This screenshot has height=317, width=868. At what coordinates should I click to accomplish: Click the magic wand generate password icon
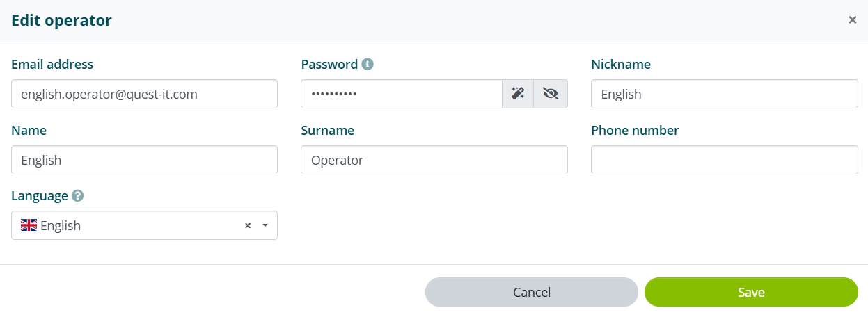tap(518, 94)
